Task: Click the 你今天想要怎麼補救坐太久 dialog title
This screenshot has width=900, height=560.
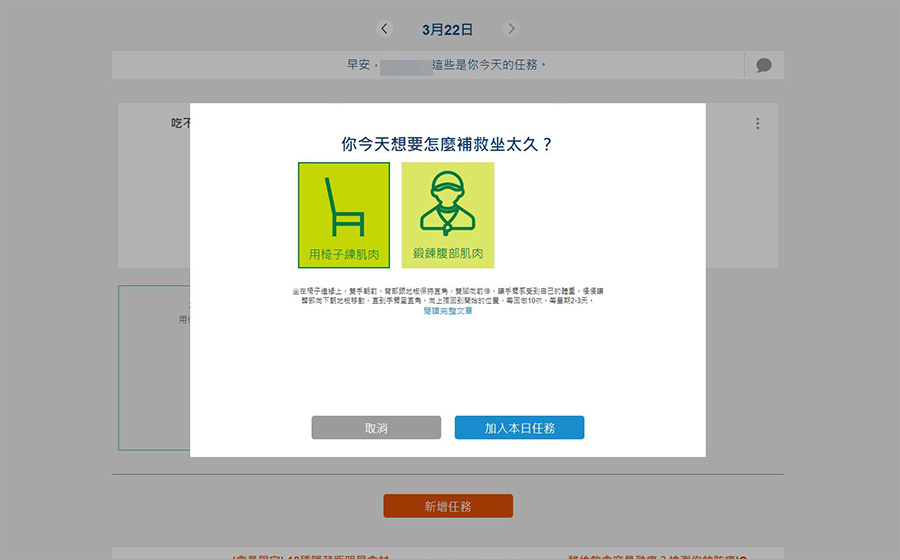Action: [x=448, y=144]
